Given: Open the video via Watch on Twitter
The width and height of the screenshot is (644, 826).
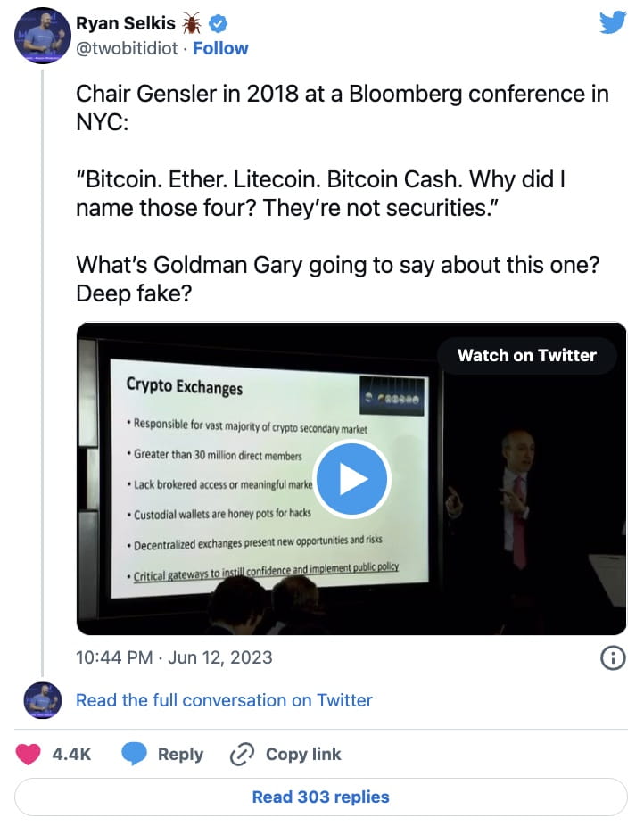Looking at the screenshot, I should click(x=527, y=355).
